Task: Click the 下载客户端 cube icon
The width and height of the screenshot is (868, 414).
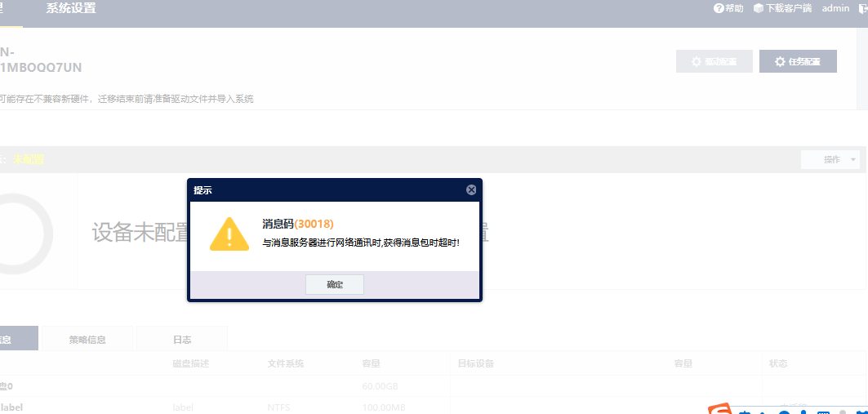Action: [x=759, y=8]
